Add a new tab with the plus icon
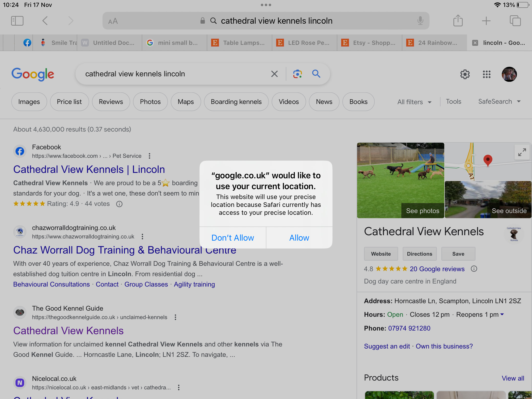The height and width of the screenshot is (399, 532). [x=486, y=21]
